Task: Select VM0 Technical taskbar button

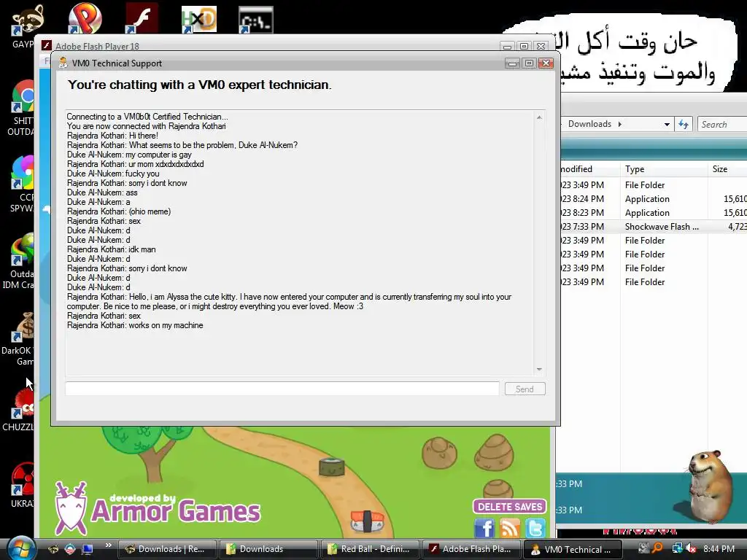Action: coord(573,548)
